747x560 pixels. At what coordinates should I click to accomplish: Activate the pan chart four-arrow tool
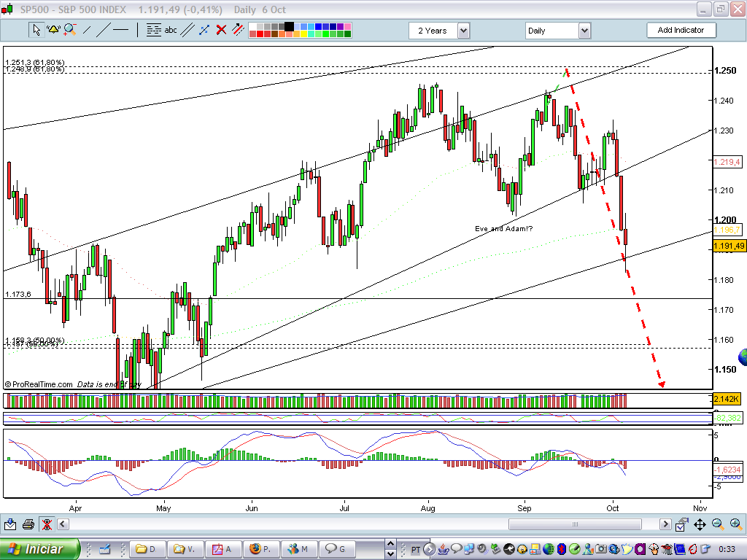click(x=699, y=524)
